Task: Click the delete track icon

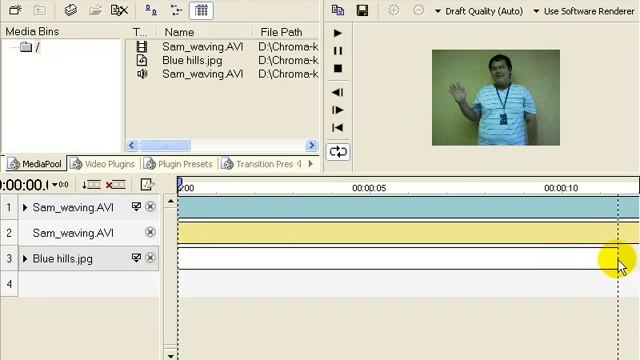Action: (x=116, y=185)
